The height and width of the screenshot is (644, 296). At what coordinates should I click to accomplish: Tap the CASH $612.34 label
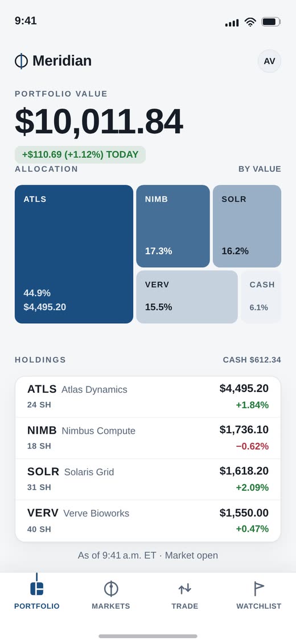[x=252, y=360]
